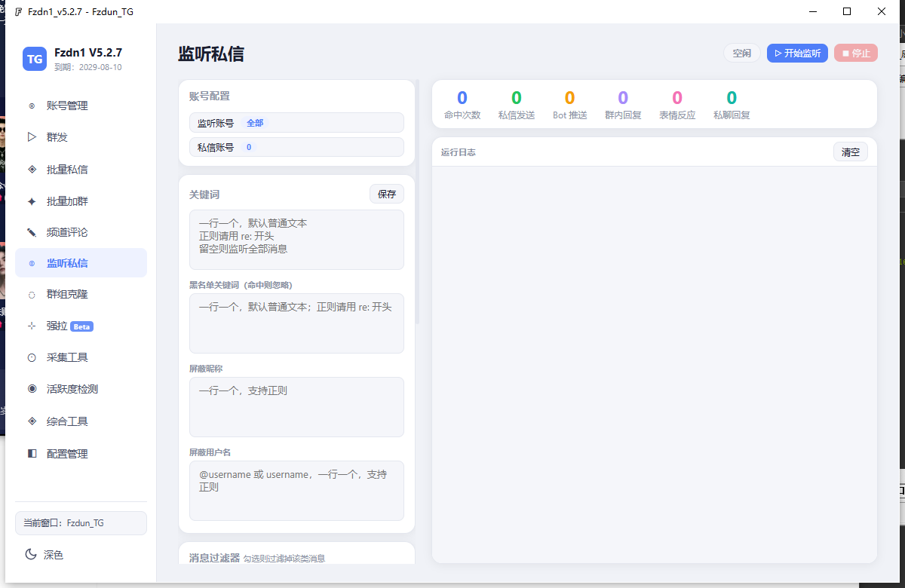
Task: Click the 批量私信 diamond icon
Action: pos(32,170)
